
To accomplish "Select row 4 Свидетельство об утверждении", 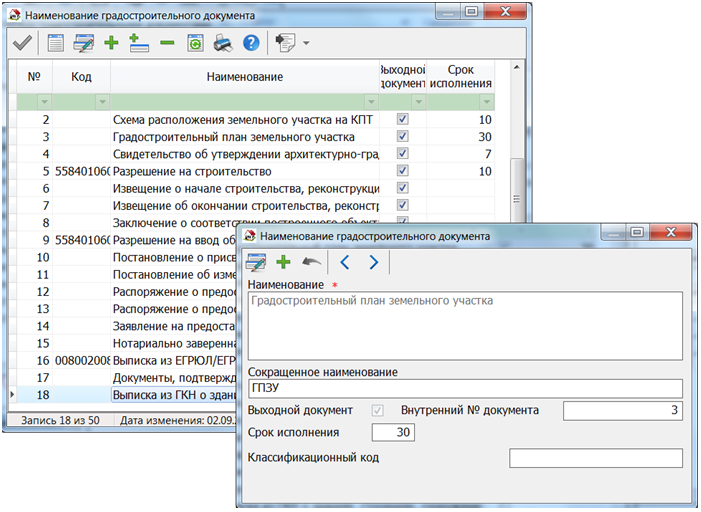I will tap(244, 154).
